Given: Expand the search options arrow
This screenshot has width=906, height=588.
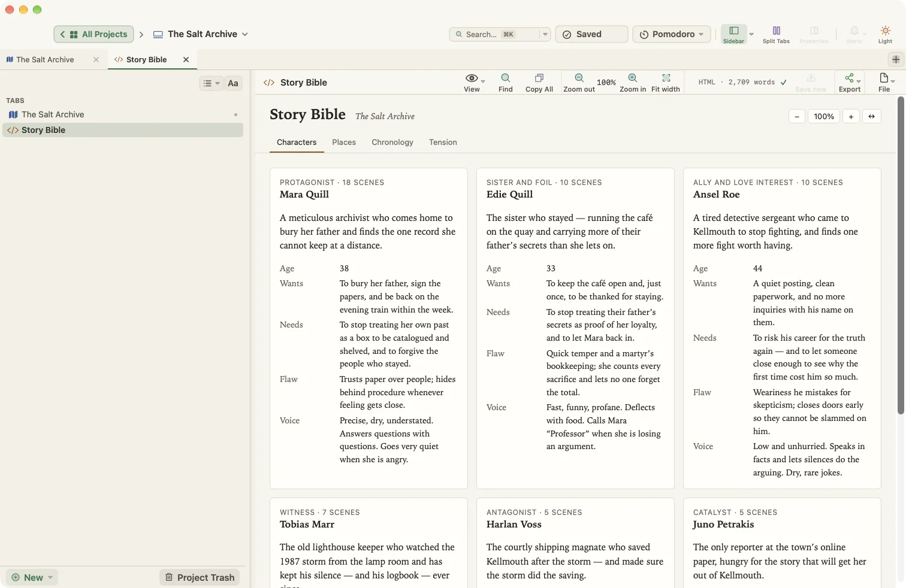Looking at the screenshot, I should click(x=545, y=34).
